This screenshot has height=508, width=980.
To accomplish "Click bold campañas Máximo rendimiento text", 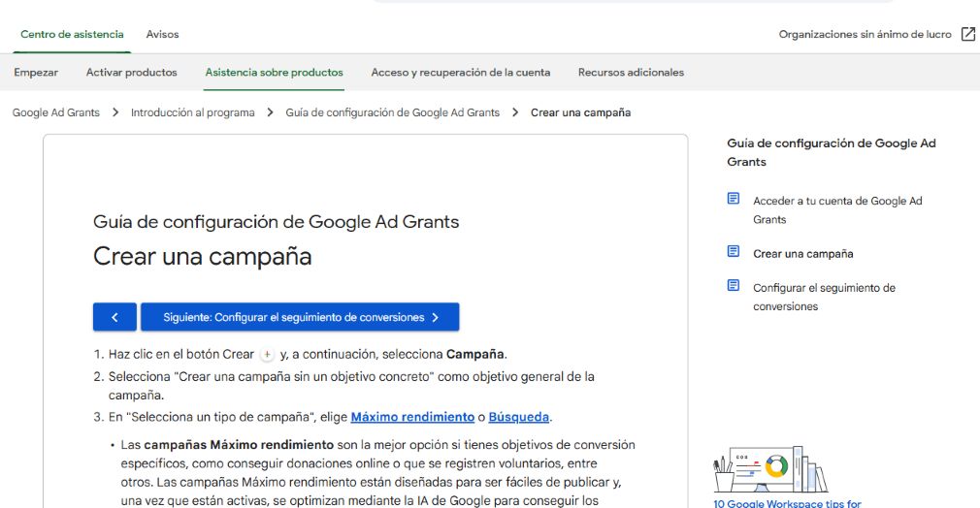I will coord(239,445).
